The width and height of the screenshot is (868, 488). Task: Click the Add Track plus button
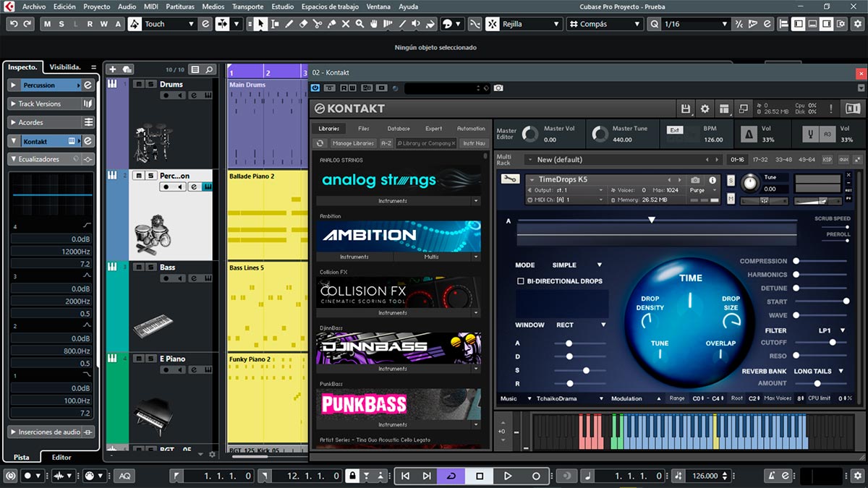112,69
